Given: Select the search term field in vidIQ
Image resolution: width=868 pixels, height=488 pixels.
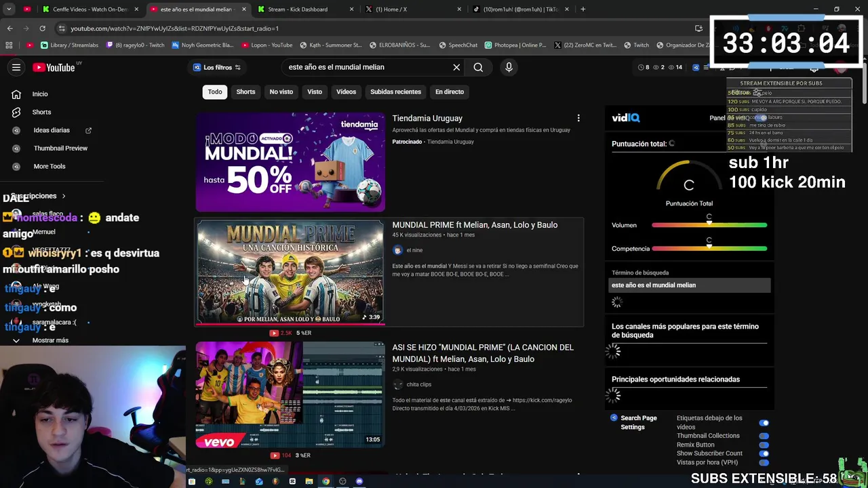Looking at the screenshot, I should coord(689,285).
